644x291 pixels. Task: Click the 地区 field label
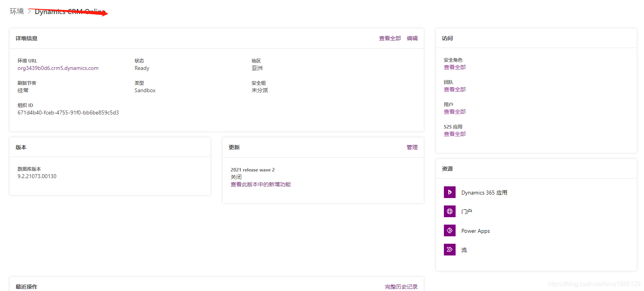coord(256,61)
